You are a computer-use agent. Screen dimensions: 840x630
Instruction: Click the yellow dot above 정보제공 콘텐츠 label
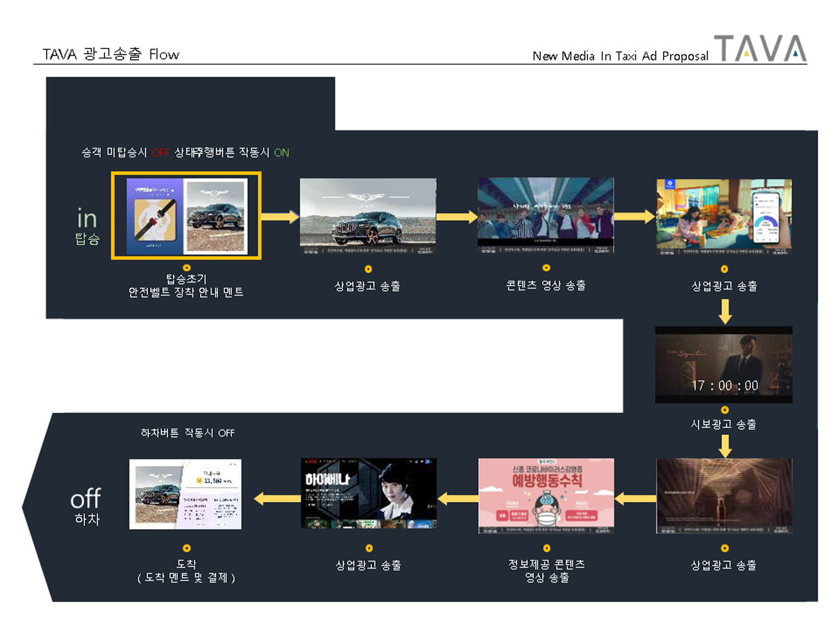coord(546,548)
